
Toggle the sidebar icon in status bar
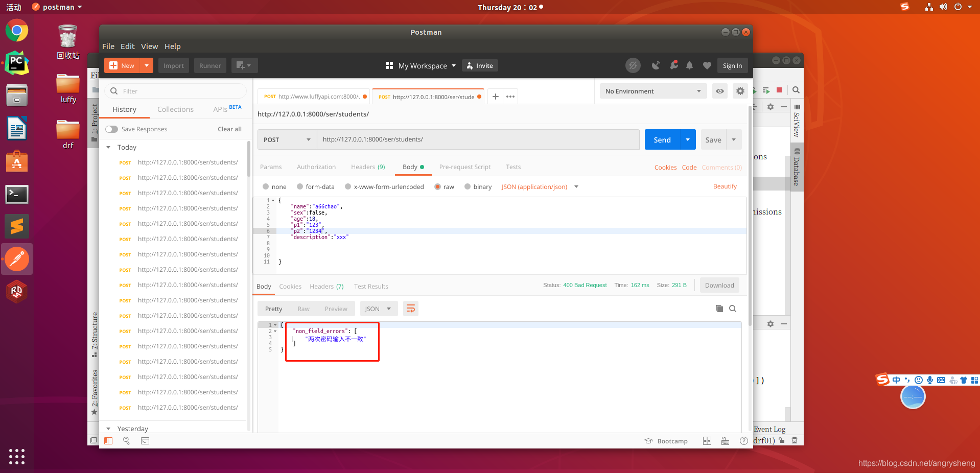(108, 441)
